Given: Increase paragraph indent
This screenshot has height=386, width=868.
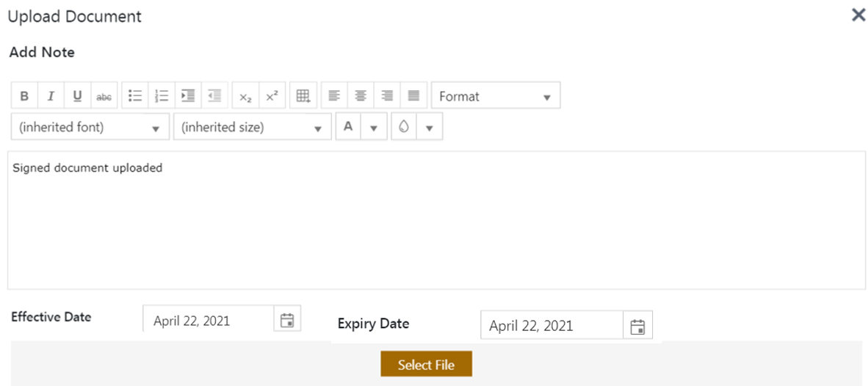Looking at the screenshot, I should click(x=188, y=96).
